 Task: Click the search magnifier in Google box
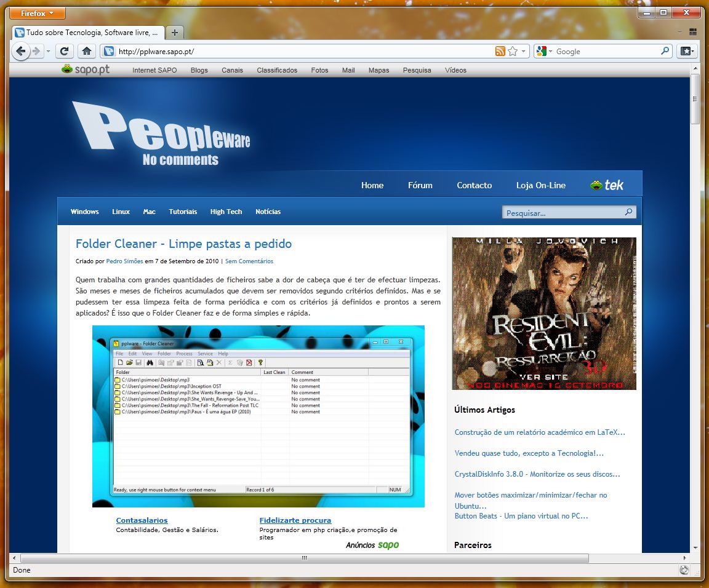tap(665, 51)
